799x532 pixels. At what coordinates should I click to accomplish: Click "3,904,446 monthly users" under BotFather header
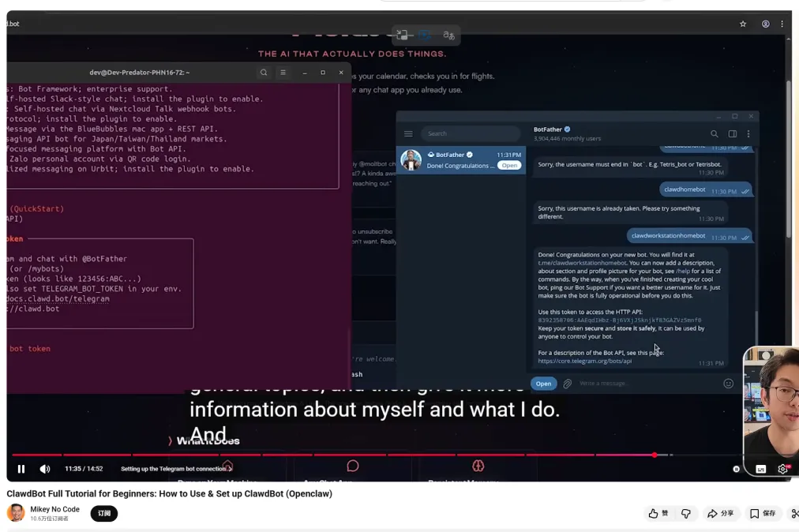click(567, 139)
